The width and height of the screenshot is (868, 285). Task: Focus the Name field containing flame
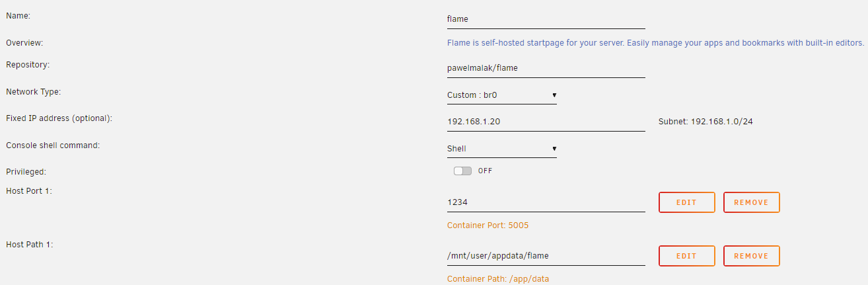[x=546, y=19]
